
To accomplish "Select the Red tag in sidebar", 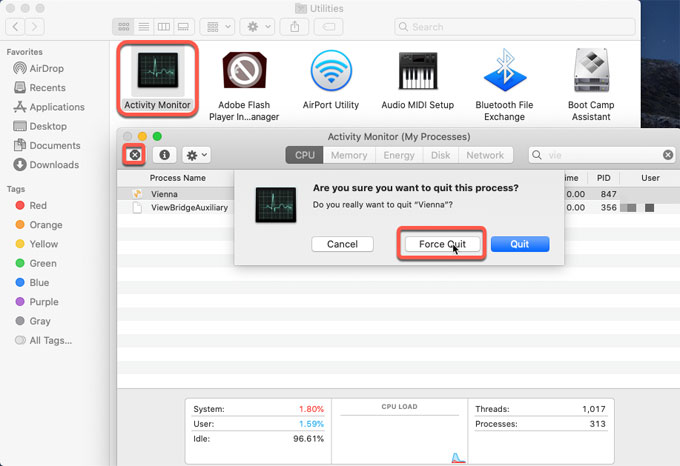I will click(38, 205).
